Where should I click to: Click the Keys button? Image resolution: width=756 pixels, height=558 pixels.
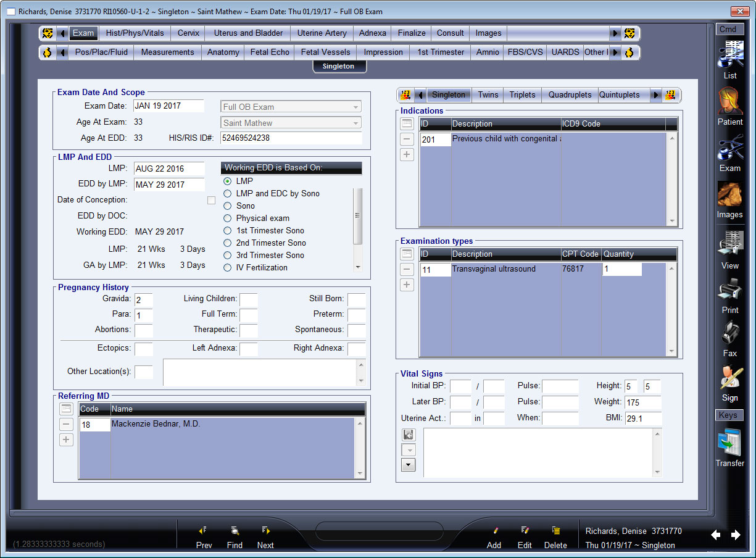[729, 415]
